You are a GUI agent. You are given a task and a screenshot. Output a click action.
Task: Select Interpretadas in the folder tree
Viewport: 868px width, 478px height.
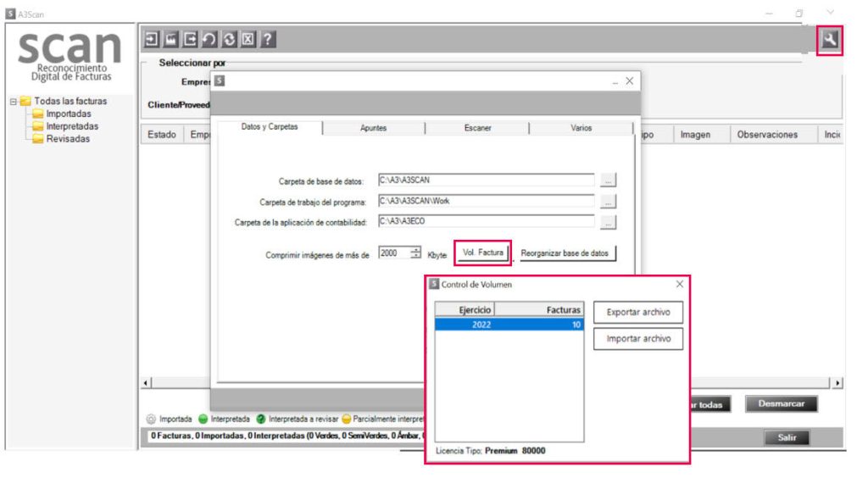click(x=72, y=126)
